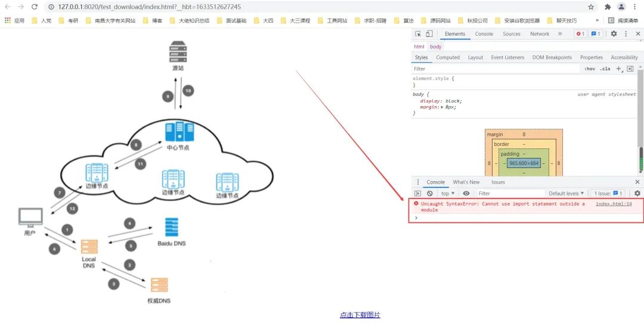Activate the DevTools inspect element picker

point(418,34)
